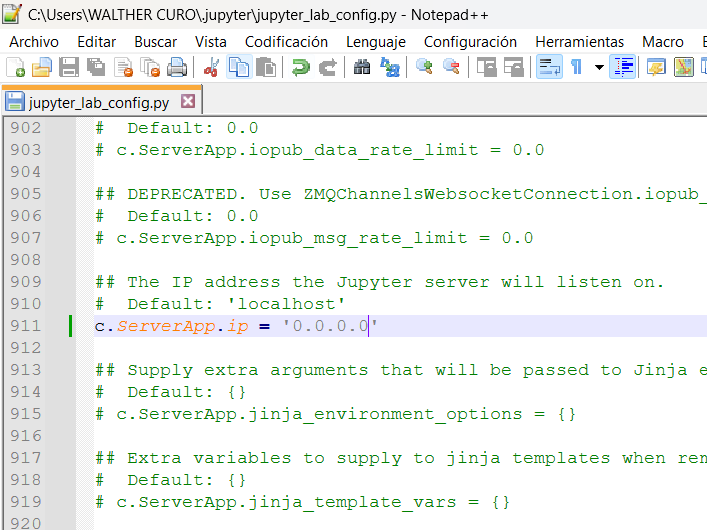The width and height of the screenshot is (707, 530).
Task: Save the file with the floppy icon
Action: pos(69,68)
